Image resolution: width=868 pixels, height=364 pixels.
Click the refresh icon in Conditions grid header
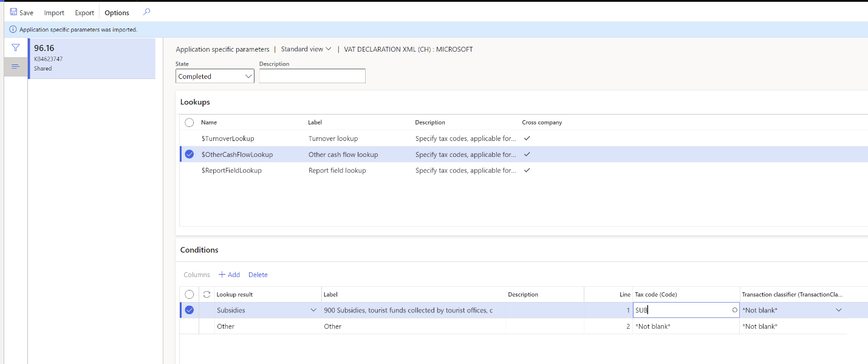[207, 294]
